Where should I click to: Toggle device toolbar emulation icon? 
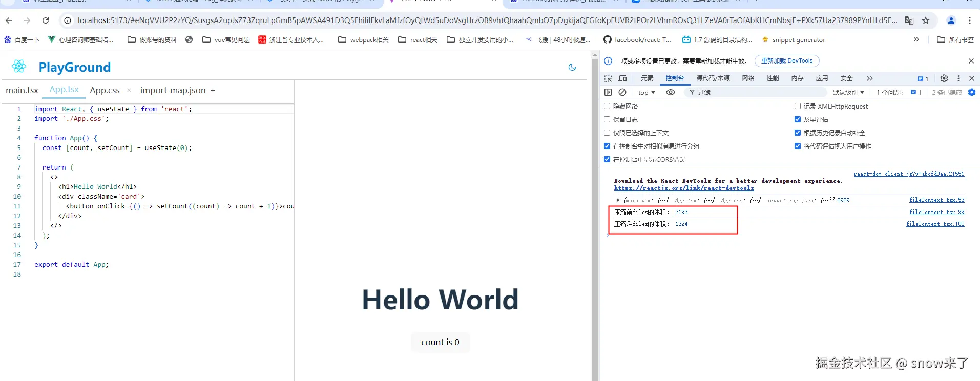coord(622,78)
